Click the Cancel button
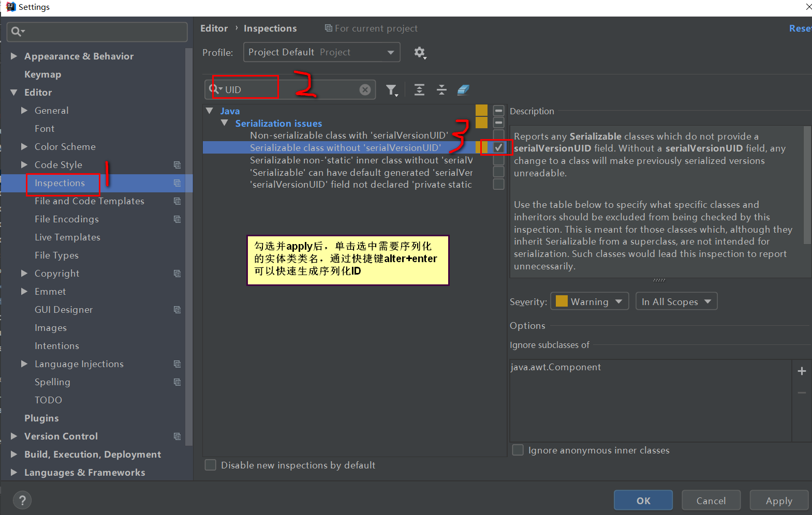This screenshot has width=812, height=515. click(711, 501)
